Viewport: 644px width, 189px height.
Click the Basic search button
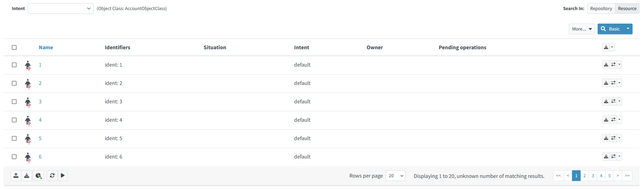pos(611,29)
